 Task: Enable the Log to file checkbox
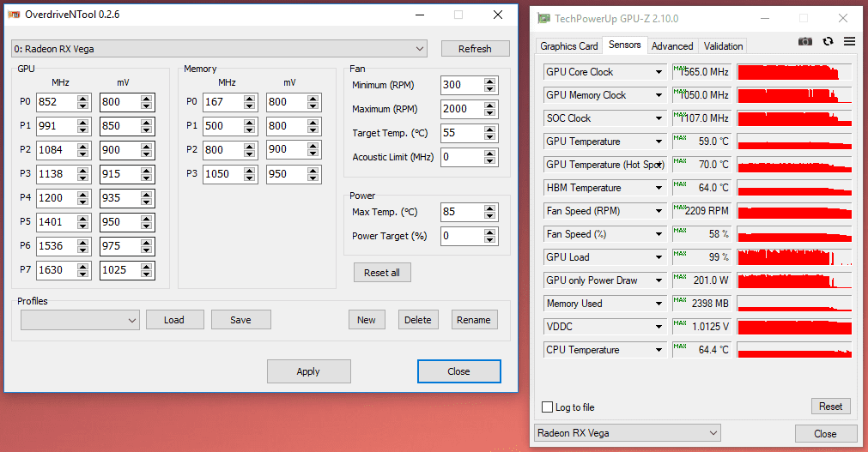coord(547,407)
